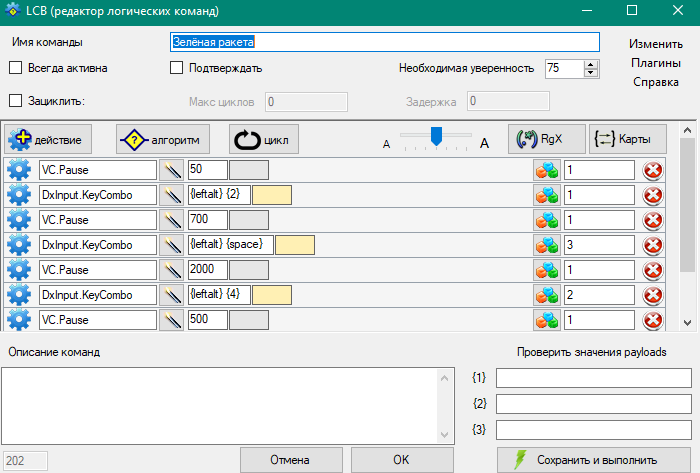Check the Зациклить option

15,100
